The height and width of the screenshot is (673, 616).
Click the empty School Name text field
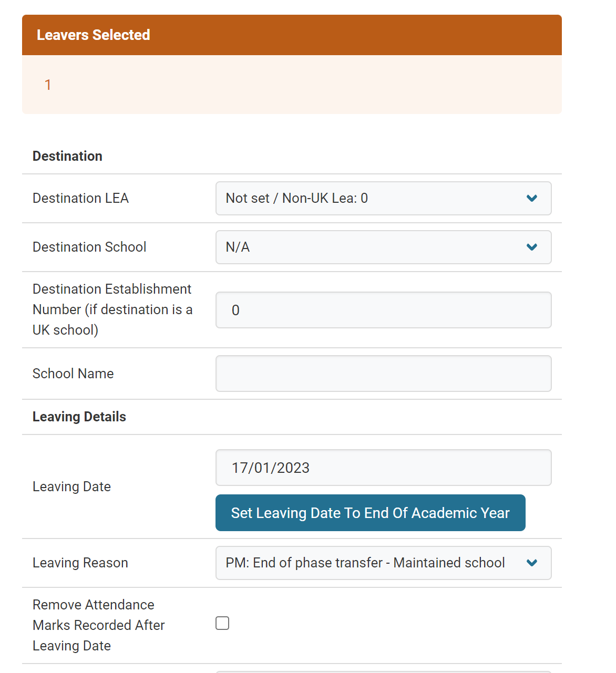coord(383,373)
